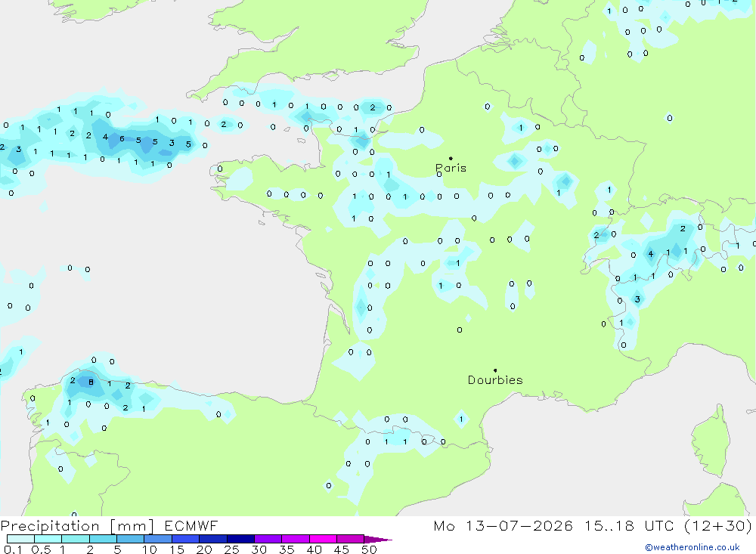Click the ECMWF model name text

(x=191, y=526)
